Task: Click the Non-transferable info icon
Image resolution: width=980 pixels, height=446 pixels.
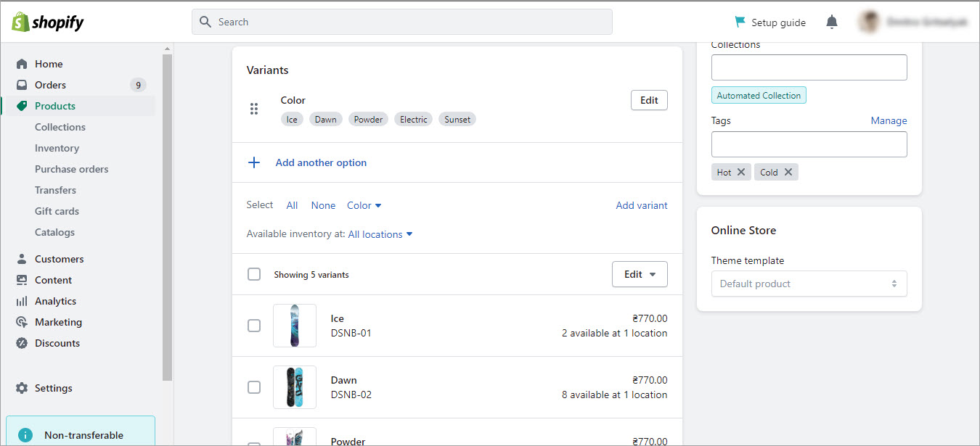Action: pyautogui.click(x=25, y=435)
